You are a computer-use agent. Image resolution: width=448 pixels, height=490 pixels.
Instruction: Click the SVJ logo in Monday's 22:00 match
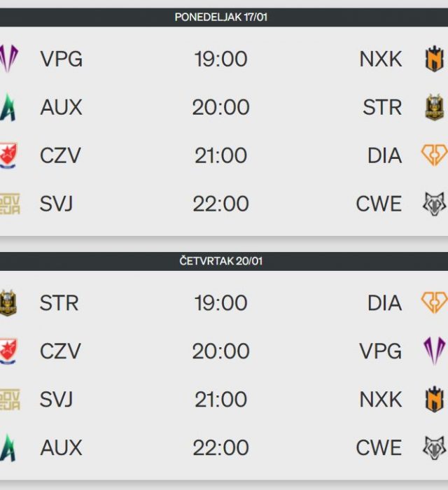[9, 204]
